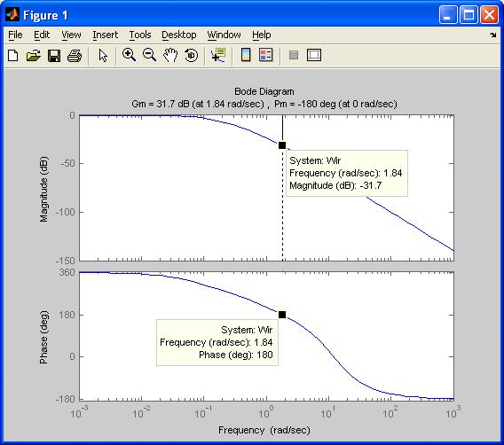The width and height of the screenshot is (504, 445).
Task: Print the figure with the printer icon
Action: (x=75, y=56)
